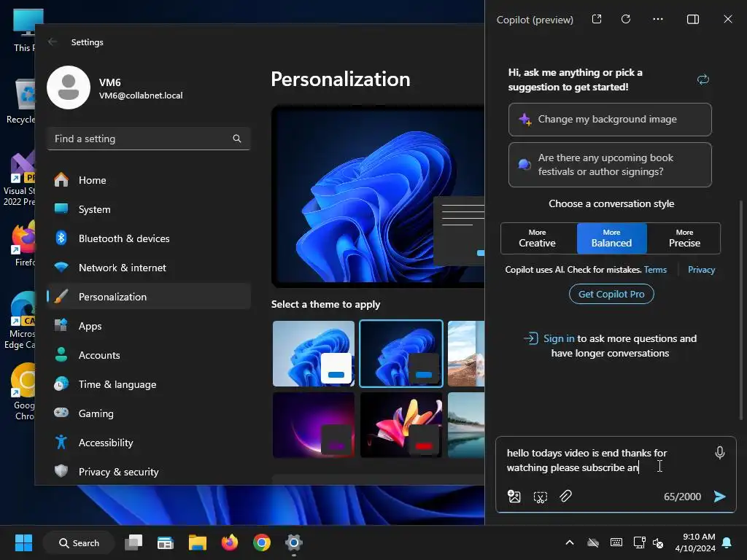Open Accounts settings category

coord(149,355)
